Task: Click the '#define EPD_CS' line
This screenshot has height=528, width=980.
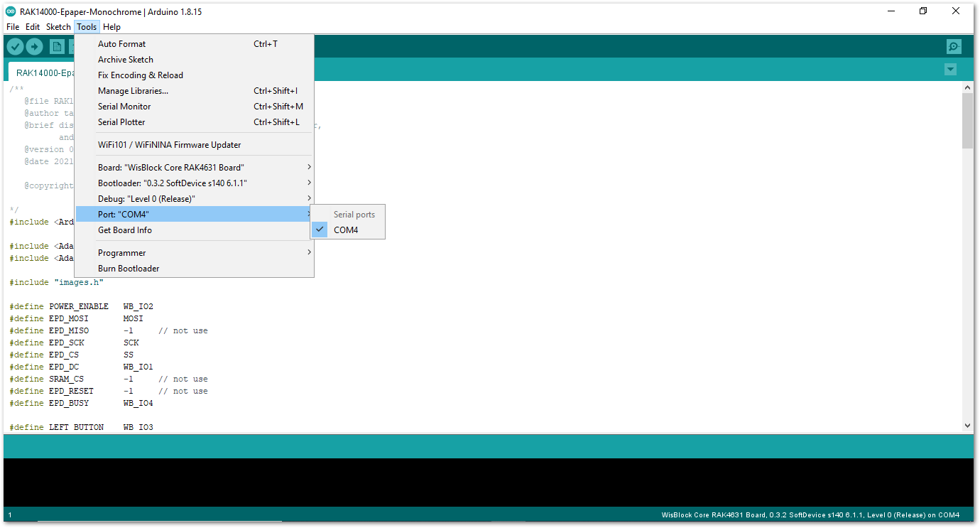Action: [71, 355]
